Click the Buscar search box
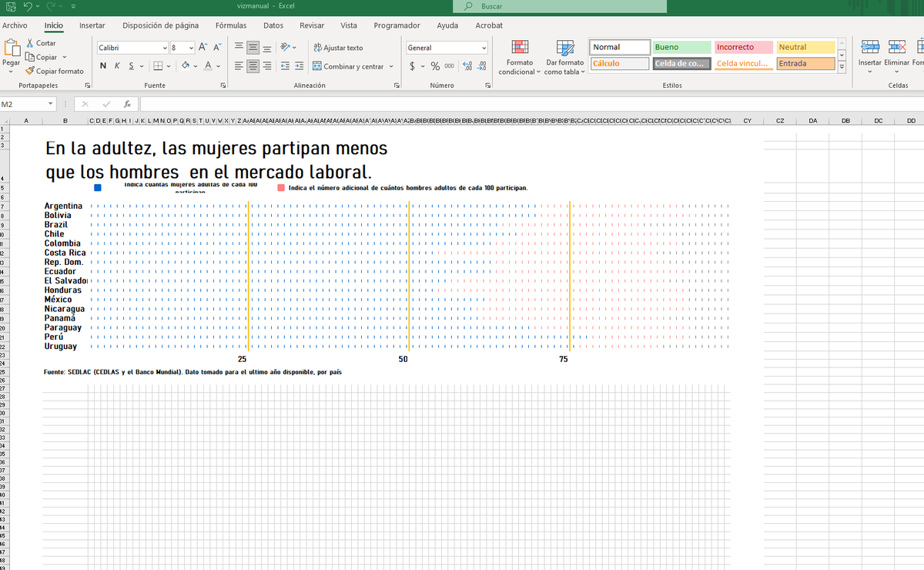This screenshot has width=924, height=570. (x=559, y=6)
